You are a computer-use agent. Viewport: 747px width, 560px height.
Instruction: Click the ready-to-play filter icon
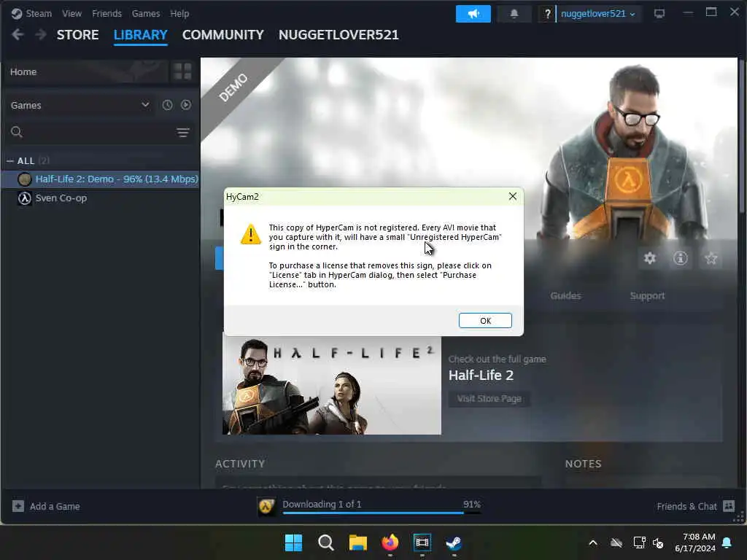pos(186,105)
